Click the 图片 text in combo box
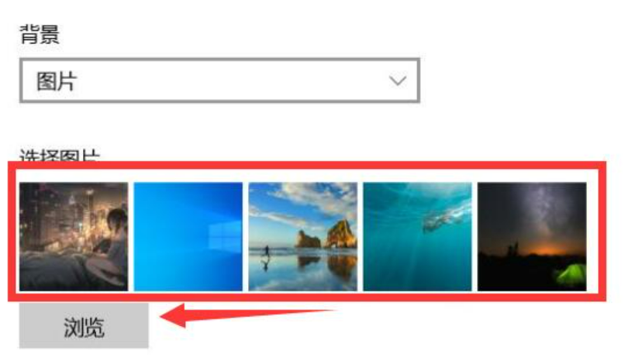625x364 pixels. 56,81
